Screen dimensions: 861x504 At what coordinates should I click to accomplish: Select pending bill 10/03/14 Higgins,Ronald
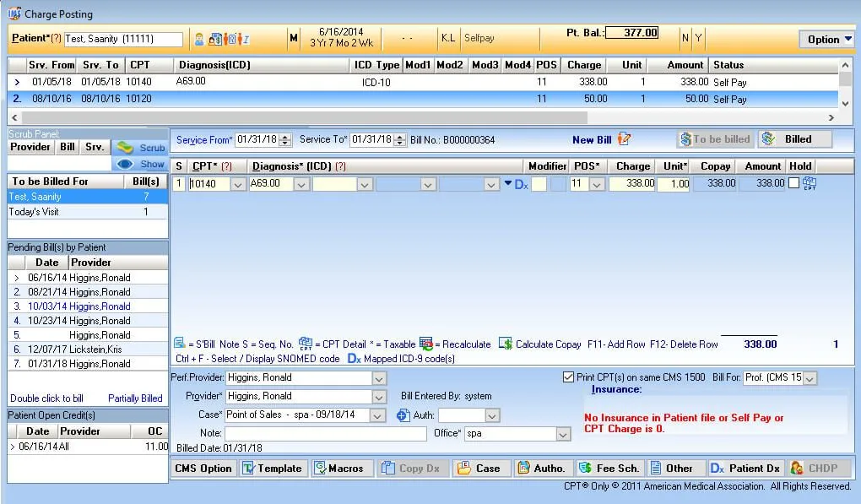(87, 306)
